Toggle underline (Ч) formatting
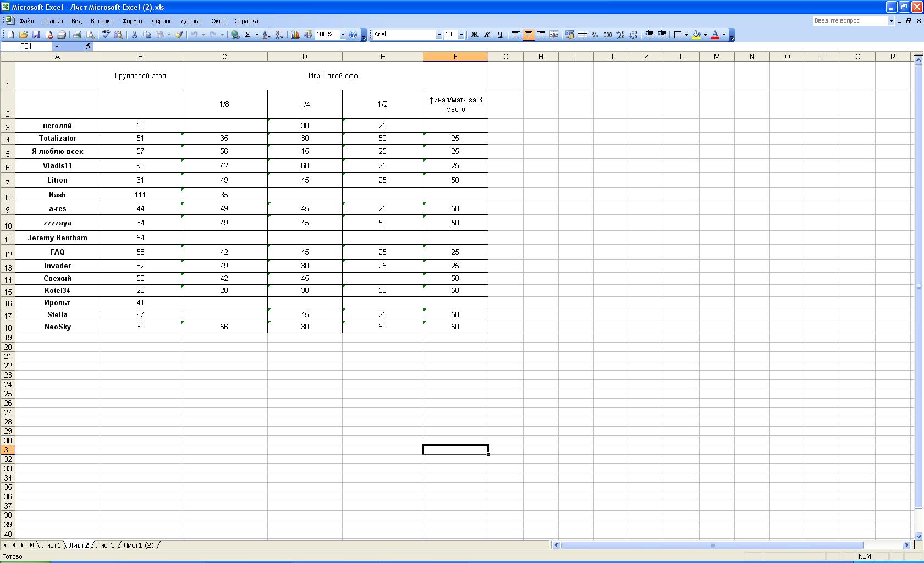The image size is (924, 563). point(499,35)
